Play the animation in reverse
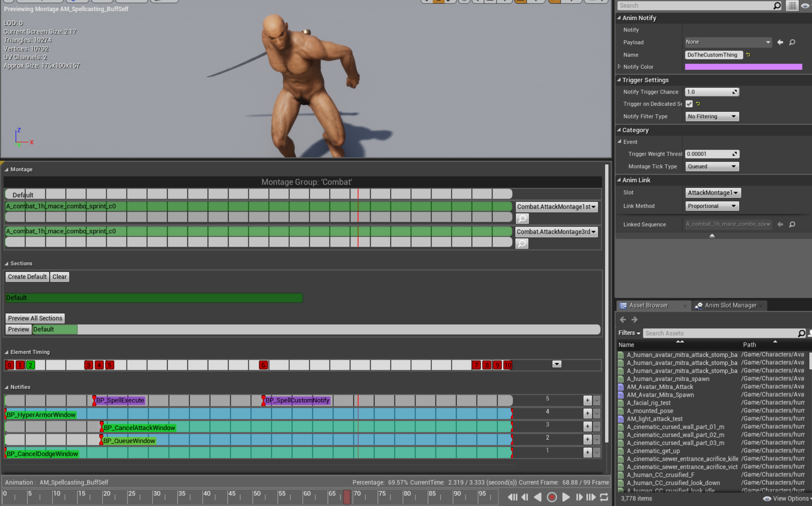Viewport: 812px width, 506px height. pos(538,497)
